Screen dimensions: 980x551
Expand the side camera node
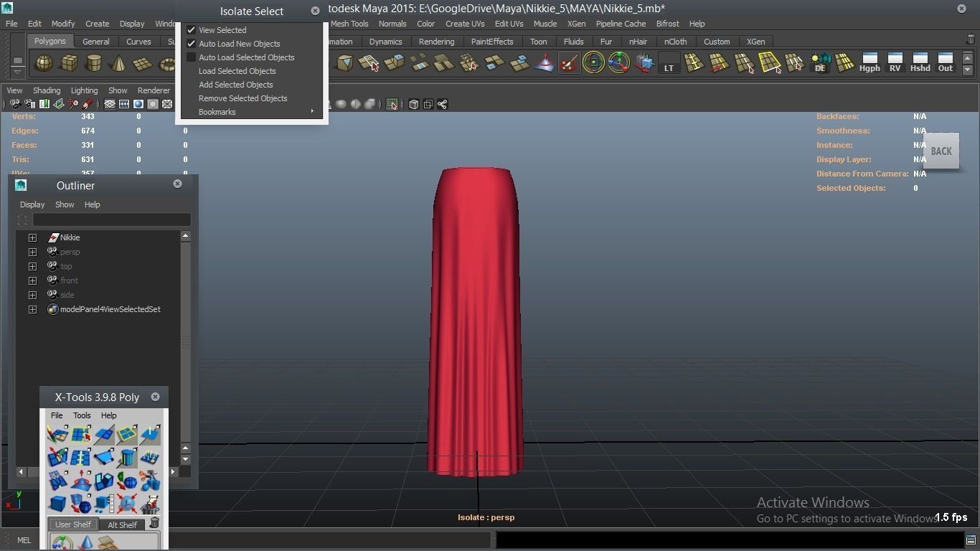point(32,295)
